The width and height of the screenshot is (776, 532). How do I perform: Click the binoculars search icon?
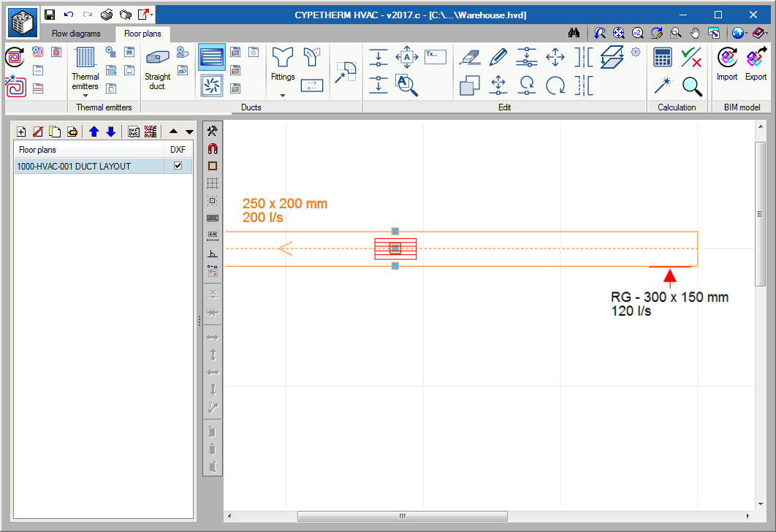coord(574,33)
